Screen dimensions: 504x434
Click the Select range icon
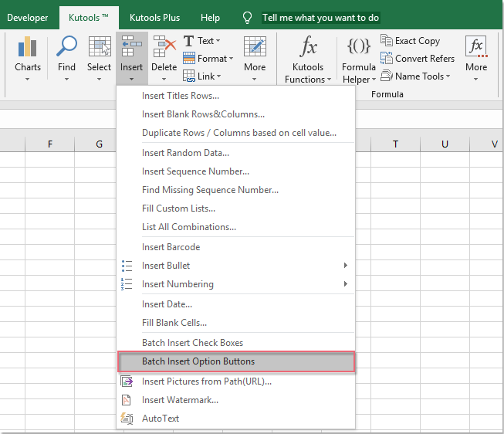tap(100, 46)
